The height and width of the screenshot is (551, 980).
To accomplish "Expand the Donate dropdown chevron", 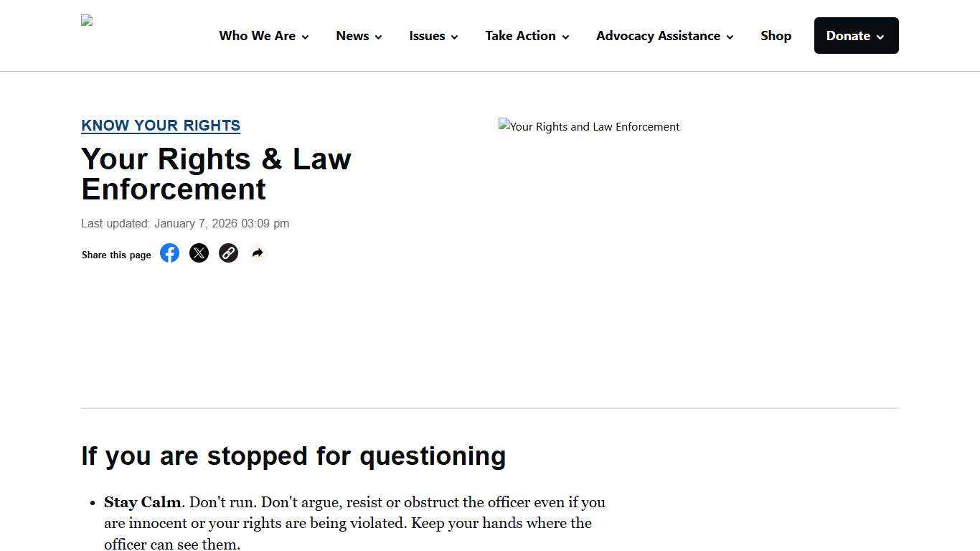I will [880, 36].
